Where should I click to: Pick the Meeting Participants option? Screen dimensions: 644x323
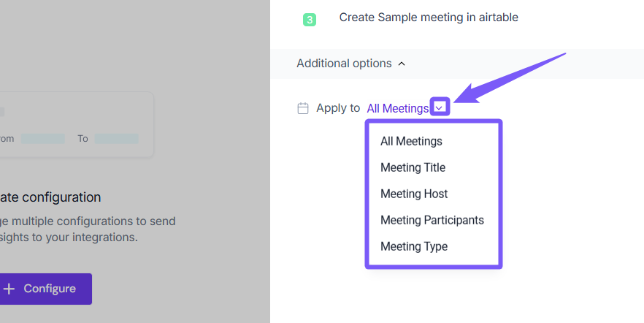tap(432, 220)
